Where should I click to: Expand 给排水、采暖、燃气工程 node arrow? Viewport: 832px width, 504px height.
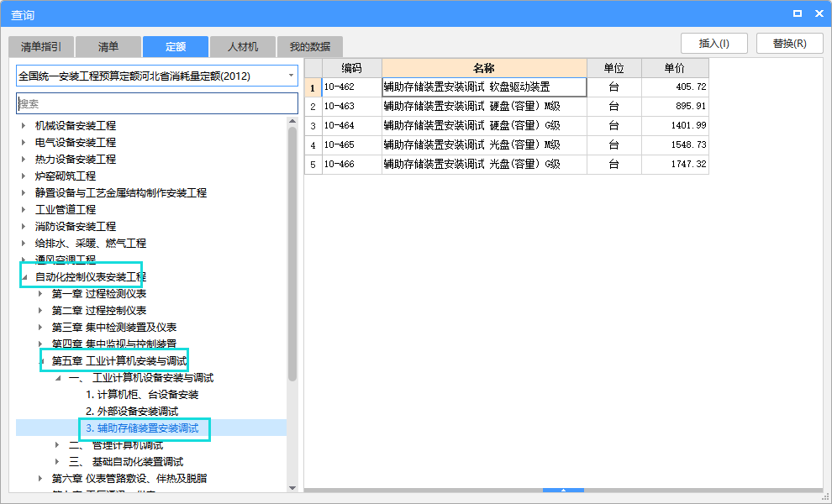(x=24, y=243)
